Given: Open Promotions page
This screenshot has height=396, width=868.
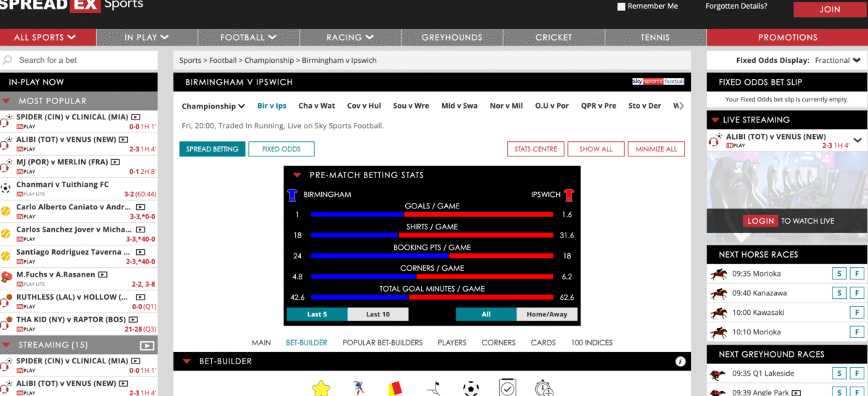Looking at the screenshot, I should pos(788,37).
